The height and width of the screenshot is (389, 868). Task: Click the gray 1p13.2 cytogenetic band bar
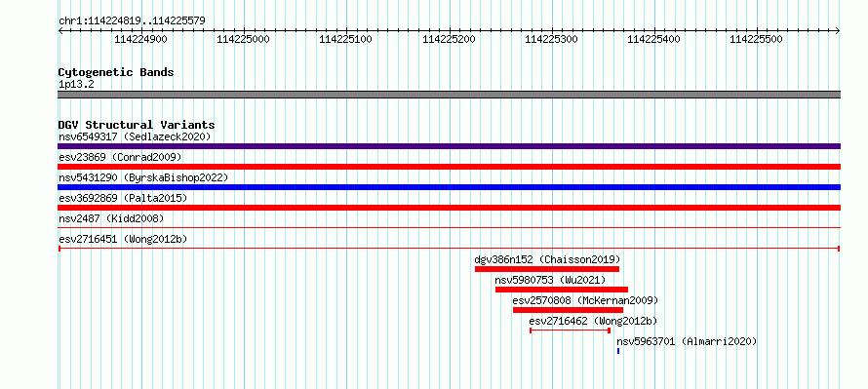[x=449, y=95]
